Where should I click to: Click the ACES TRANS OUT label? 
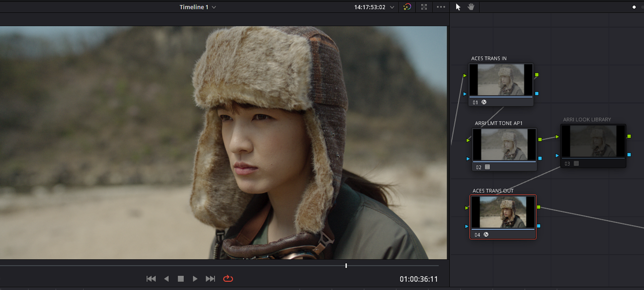point(493,191)
